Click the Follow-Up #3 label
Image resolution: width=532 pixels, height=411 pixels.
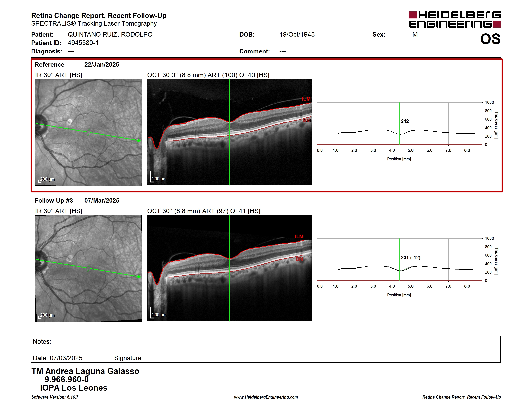54,201
